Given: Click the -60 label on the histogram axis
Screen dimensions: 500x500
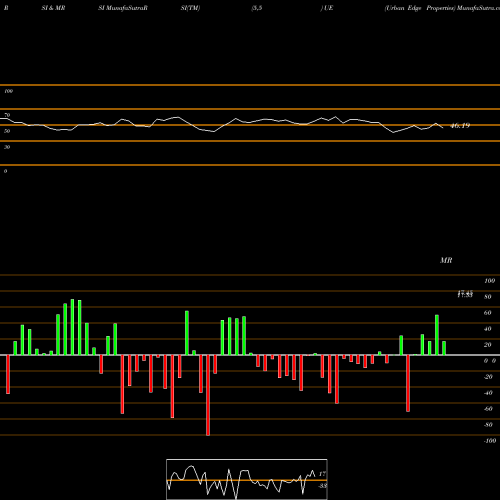Looking at the screenshot, I should [x=488, y=409].
